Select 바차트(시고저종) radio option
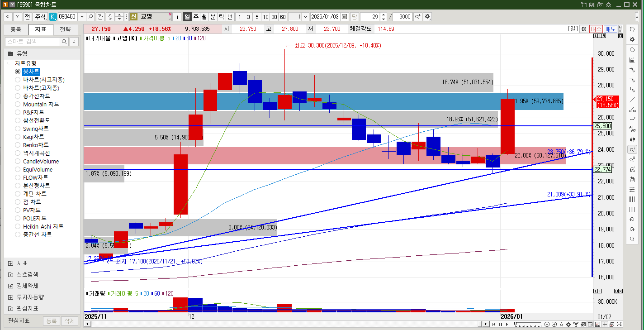 [x=18, y=80]
